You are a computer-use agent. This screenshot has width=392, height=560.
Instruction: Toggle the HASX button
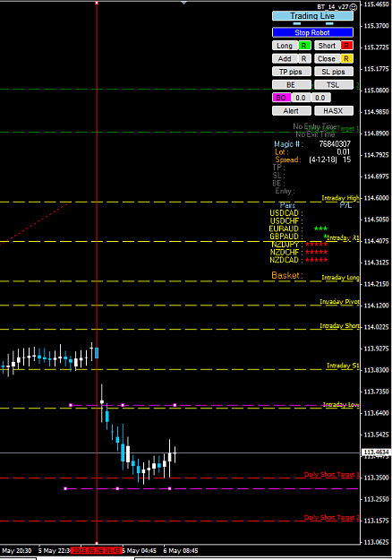[334, 111]
